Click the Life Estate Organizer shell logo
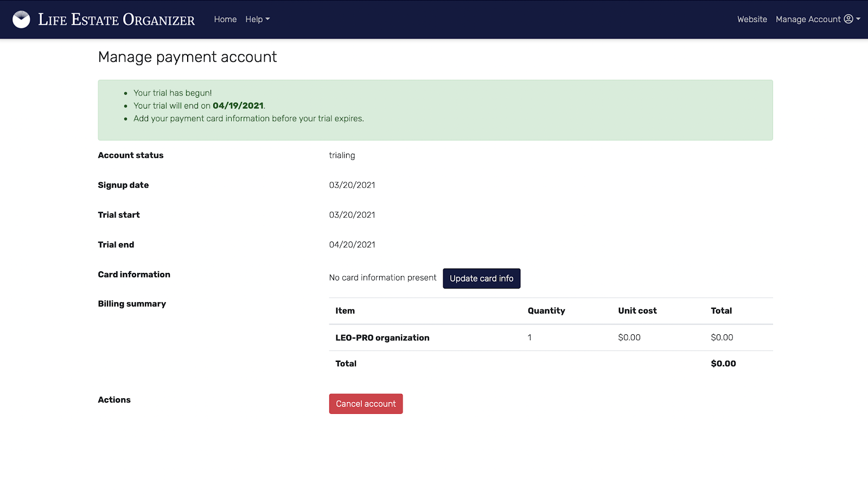 21,20
